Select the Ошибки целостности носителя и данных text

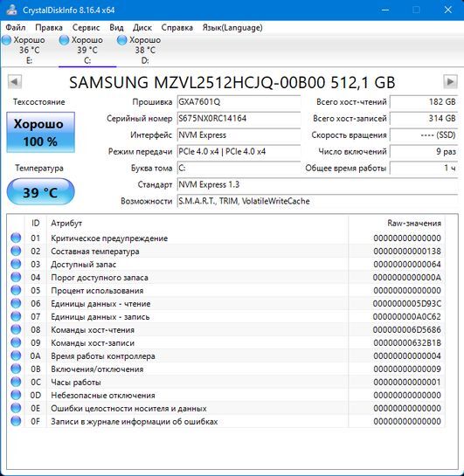coord(128,408)
